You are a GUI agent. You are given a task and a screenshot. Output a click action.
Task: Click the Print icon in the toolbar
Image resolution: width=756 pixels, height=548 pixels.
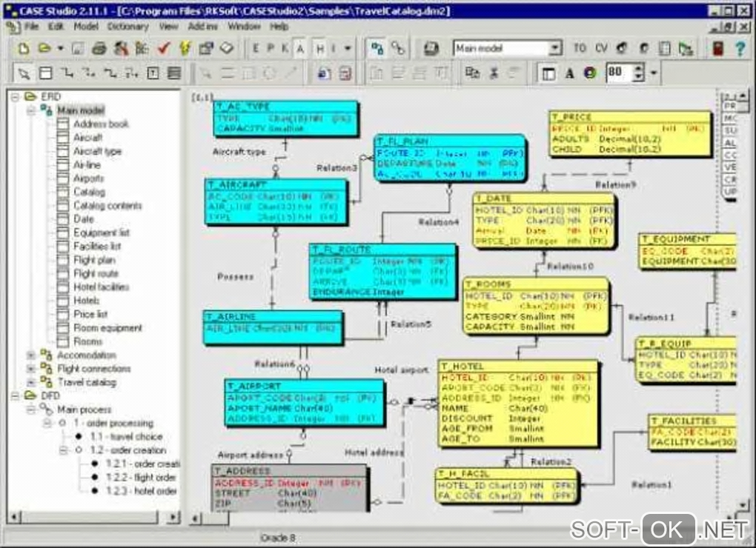[99, 48]
